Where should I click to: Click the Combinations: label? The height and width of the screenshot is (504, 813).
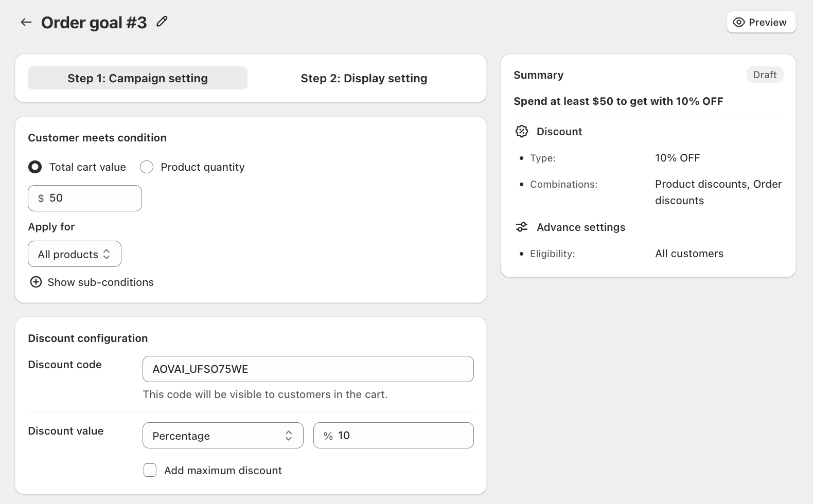(564, 184)
